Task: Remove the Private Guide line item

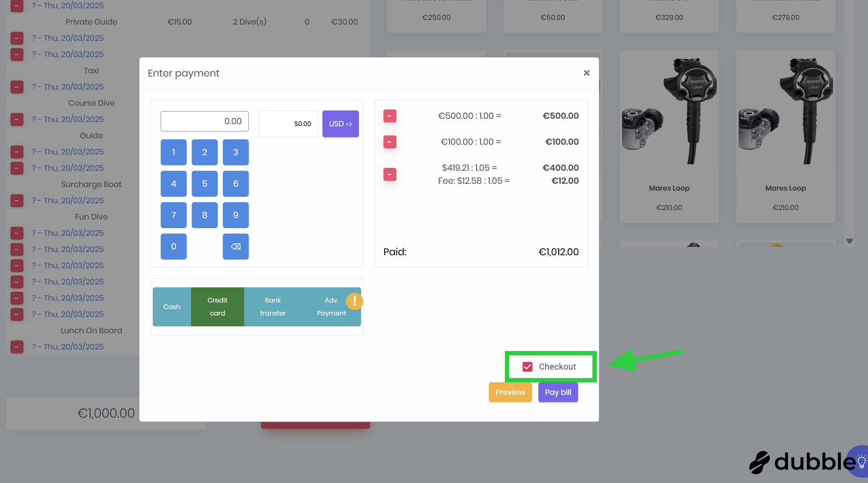Action: (17, 38)
